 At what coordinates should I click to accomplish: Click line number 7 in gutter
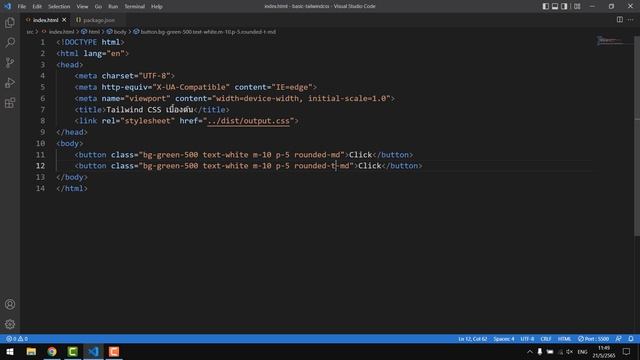tap(42, 109)
